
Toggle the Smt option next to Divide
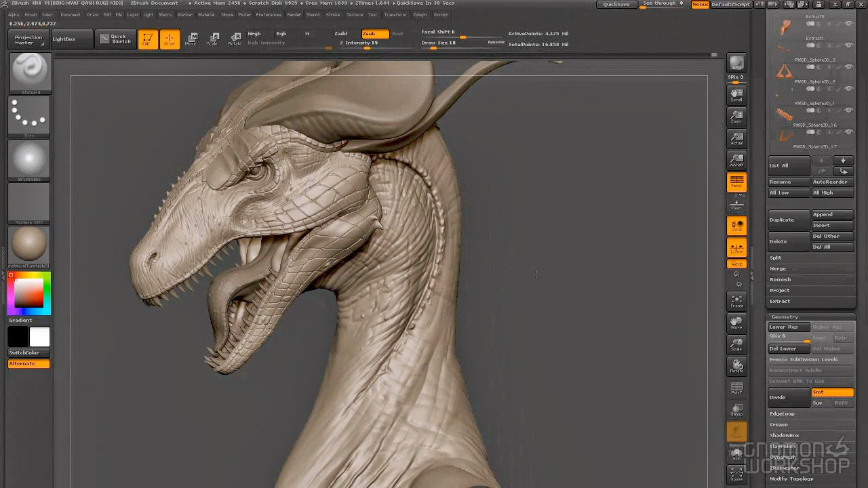tap(833, 392)
